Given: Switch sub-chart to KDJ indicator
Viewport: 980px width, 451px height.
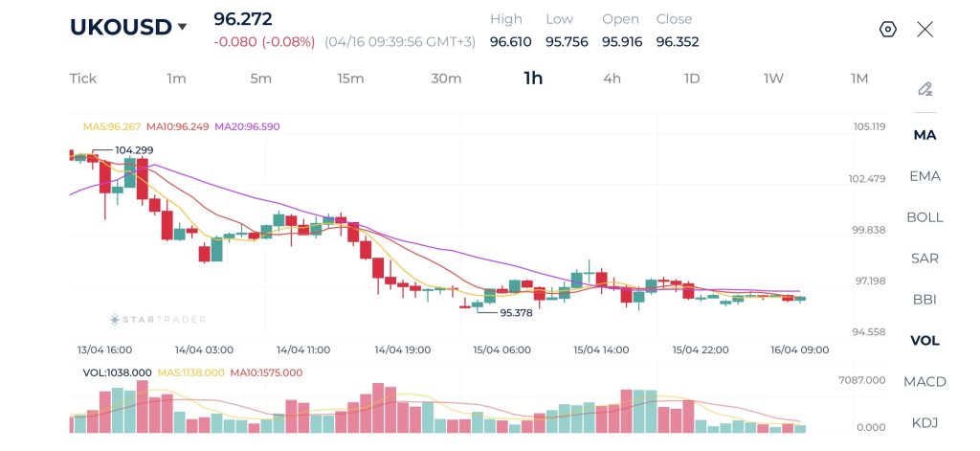Looking at the screenshot, I should pyautogui.click(x=924, y=423).
